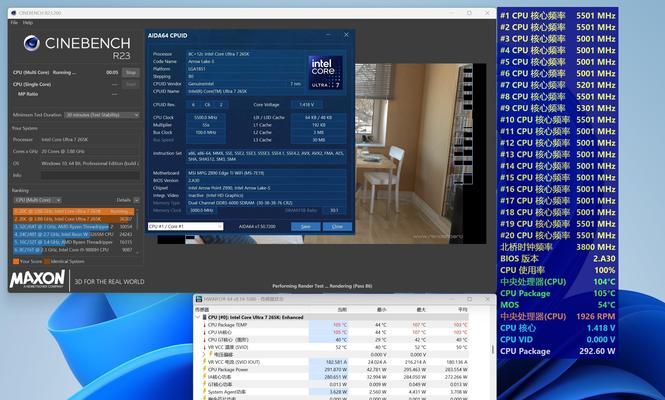Open the CPU (Multi Core) ranking dropdown

(38, 200)
